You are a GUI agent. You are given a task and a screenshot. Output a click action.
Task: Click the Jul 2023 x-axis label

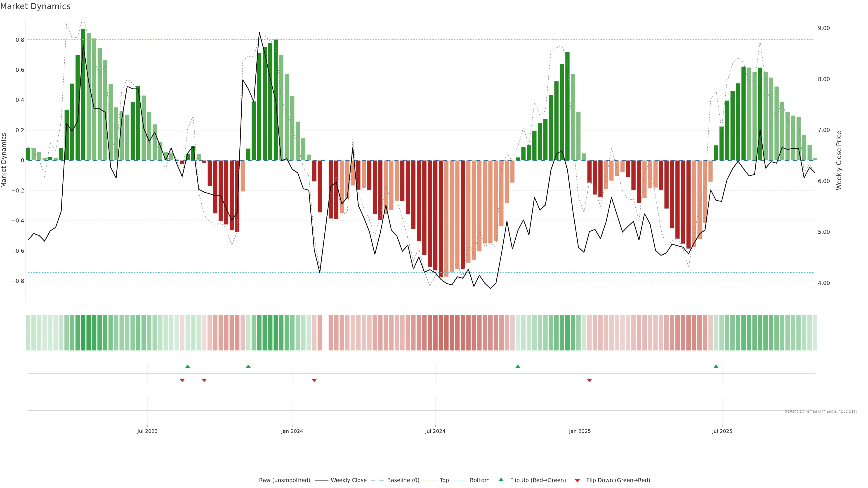tap(147, 431)
